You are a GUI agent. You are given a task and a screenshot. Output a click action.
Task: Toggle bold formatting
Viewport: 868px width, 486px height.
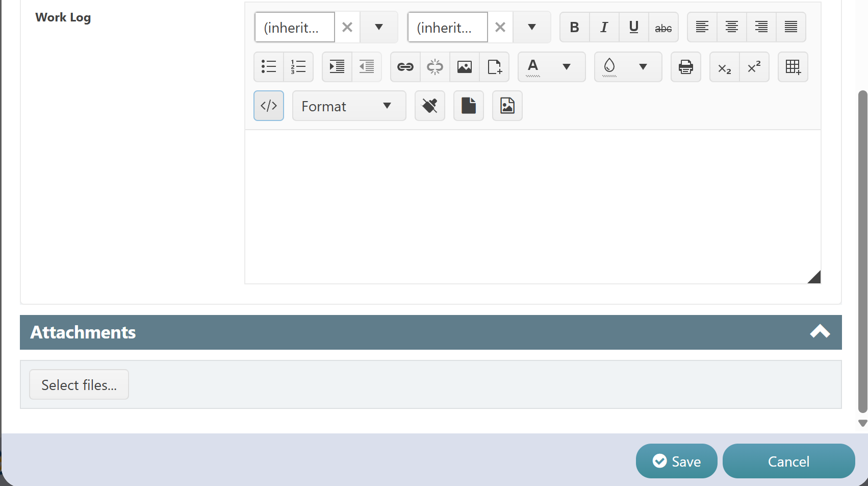574,27
